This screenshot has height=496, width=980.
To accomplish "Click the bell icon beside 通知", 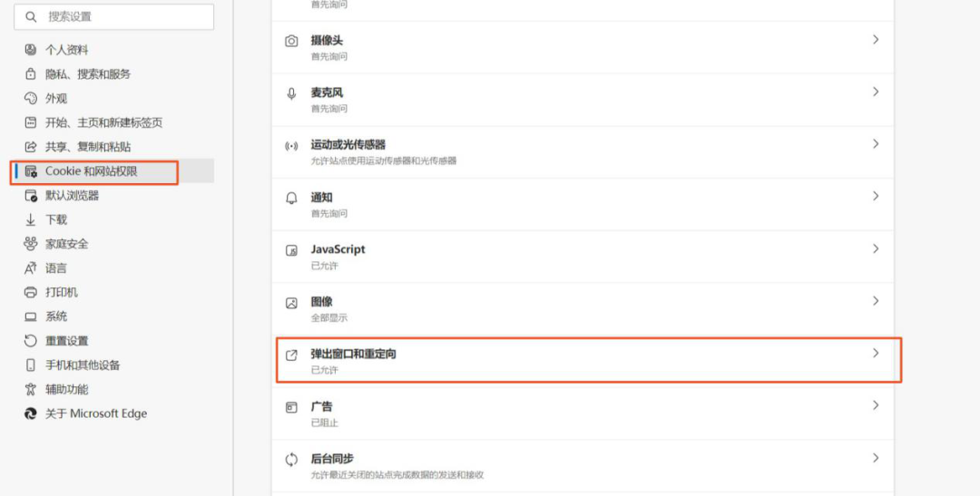I will [x=291, y=198].
